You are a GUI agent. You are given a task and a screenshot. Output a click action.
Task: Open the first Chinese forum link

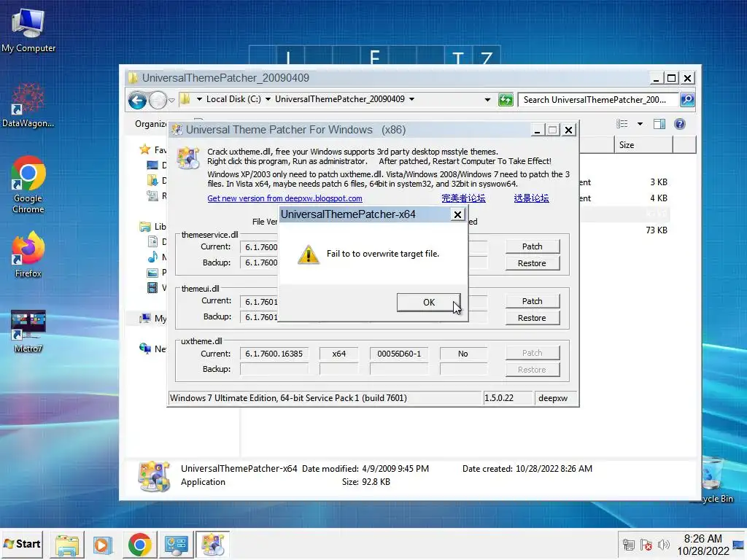[463, 198]
